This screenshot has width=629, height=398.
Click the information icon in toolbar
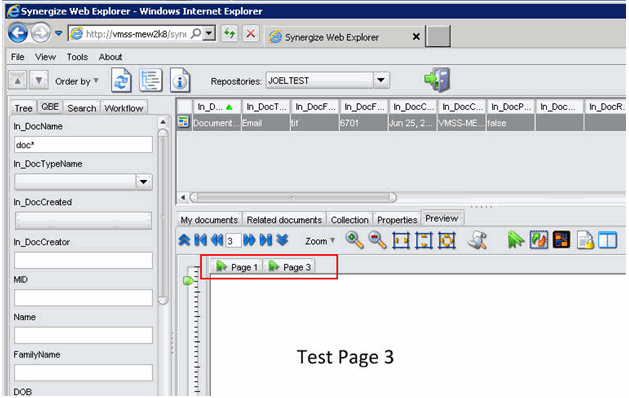pyautogui.click(x=180, y=81)
